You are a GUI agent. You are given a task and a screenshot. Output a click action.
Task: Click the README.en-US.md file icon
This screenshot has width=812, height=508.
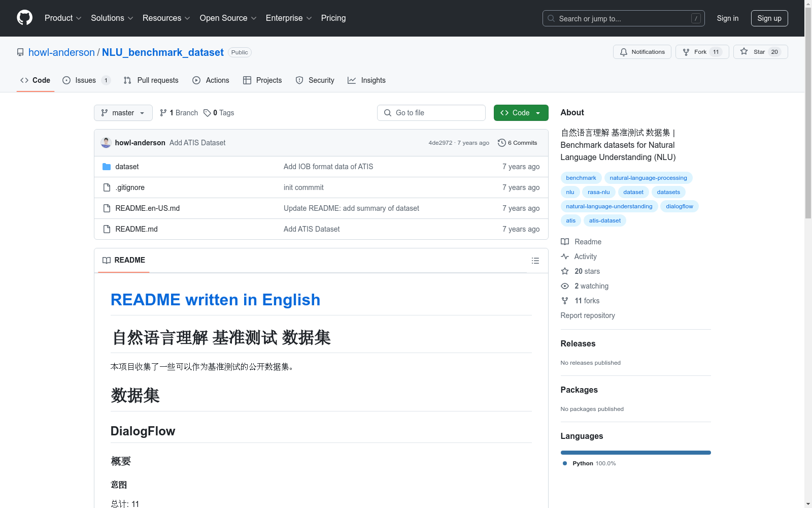pyautogui.click(x=107, y=208)
